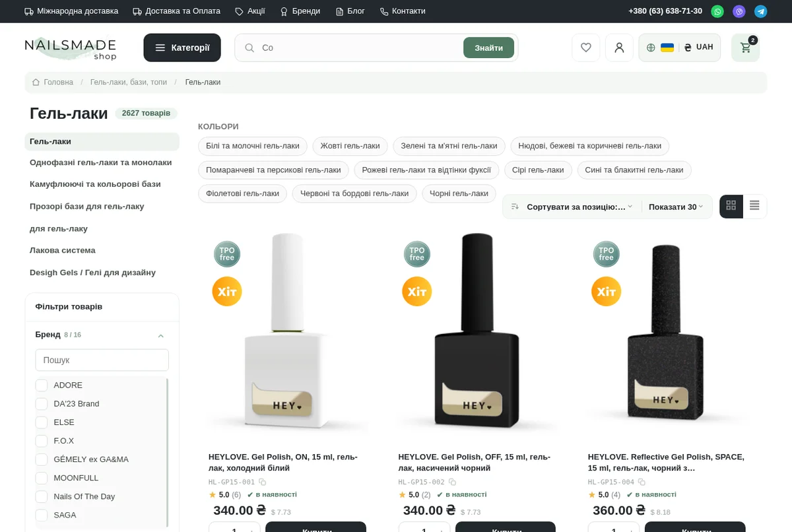Click home icon in breadcrumb

(36, 83)
